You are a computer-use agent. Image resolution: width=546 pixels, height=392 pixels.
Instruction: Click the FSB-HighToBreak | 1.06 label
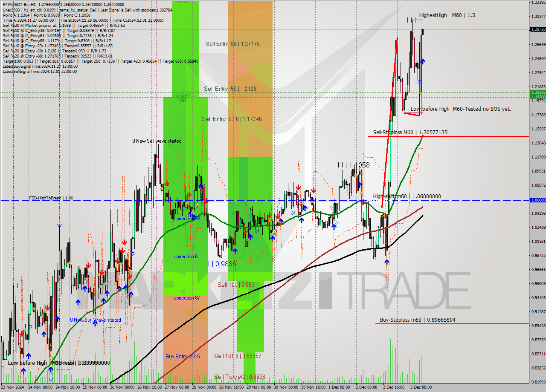point(51,198)
